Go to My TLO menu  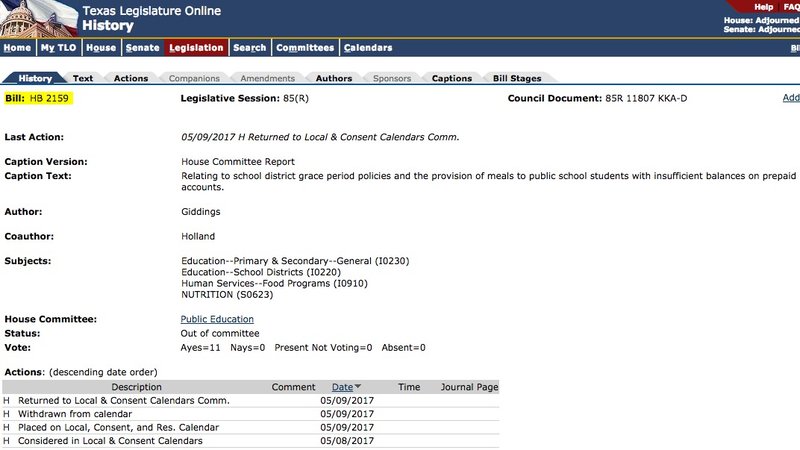point(58,48)
